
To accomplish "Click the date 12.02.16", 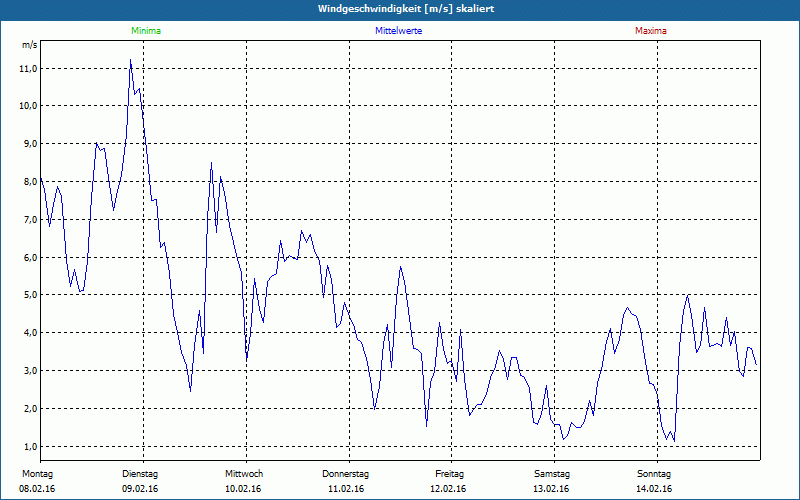I will click(x=448, y=489).
